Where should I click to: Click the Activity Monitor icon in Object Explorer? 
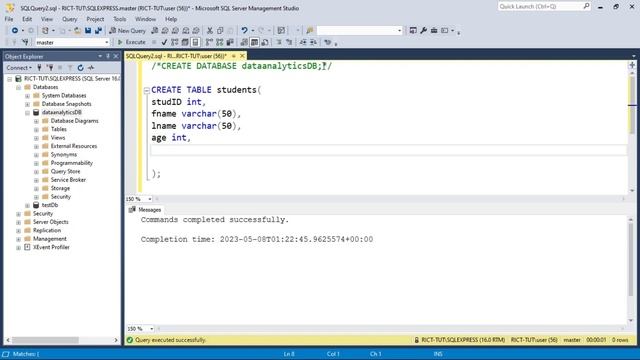[91, 68]
